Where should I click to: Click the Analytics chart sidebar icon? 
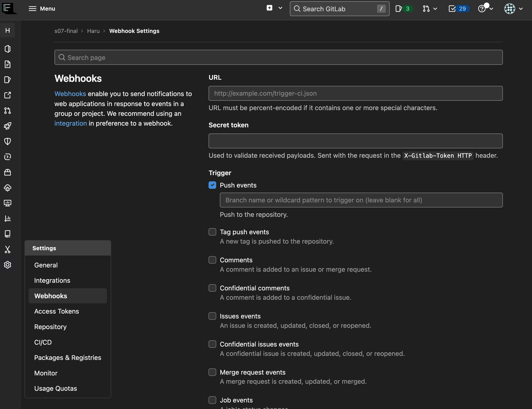click(7, 218)
